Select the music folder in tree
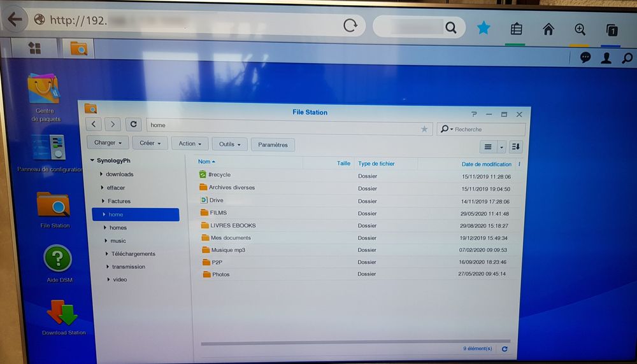This screenshot has width=637, height=364. pyautogui.click(x=118, y=241)
